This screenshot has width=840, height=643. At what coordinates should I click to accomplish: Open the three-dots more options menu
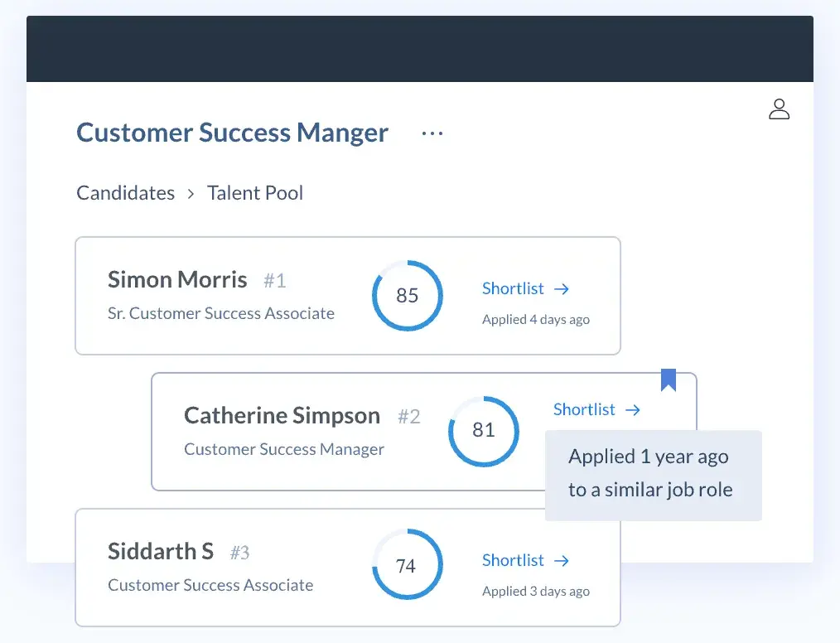click(432, 133)
